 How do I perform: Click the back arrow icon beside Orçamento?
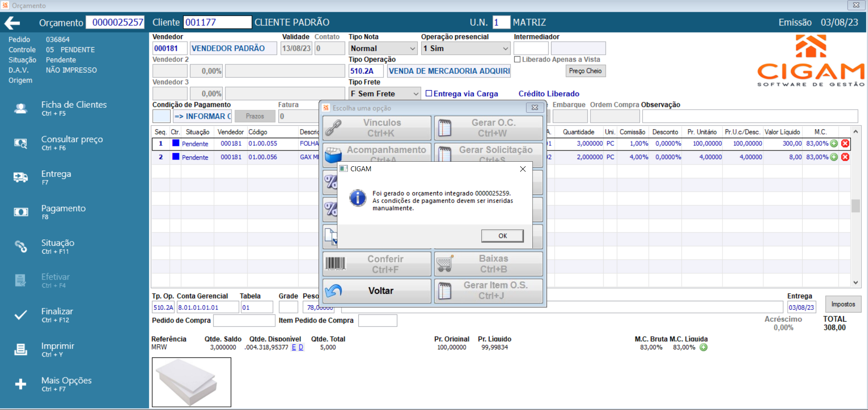pyautogui.click(x=12, y=23)
